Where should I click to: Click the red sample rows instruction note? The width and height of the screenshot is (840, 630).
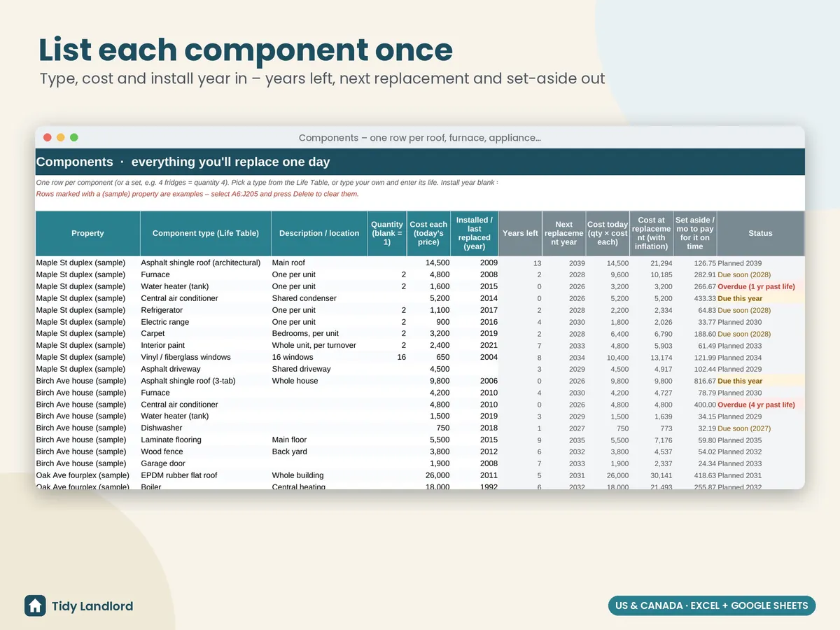197,194
